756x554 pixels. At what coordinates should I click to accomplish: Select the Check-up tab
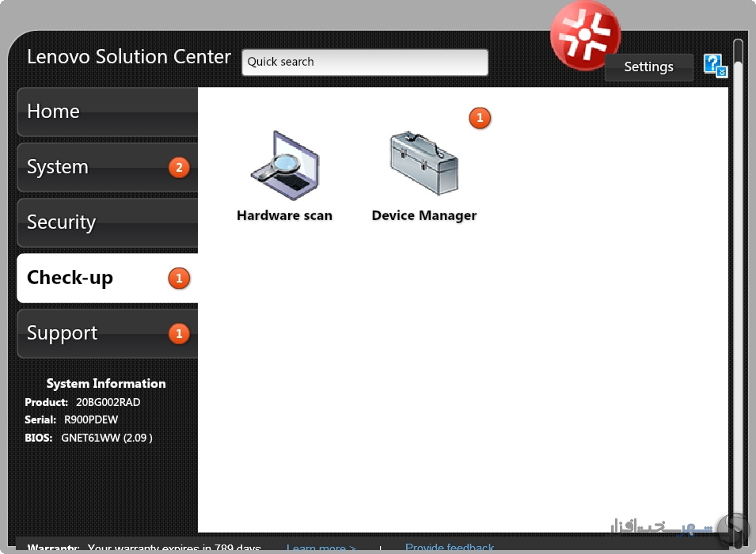(108, 279)
